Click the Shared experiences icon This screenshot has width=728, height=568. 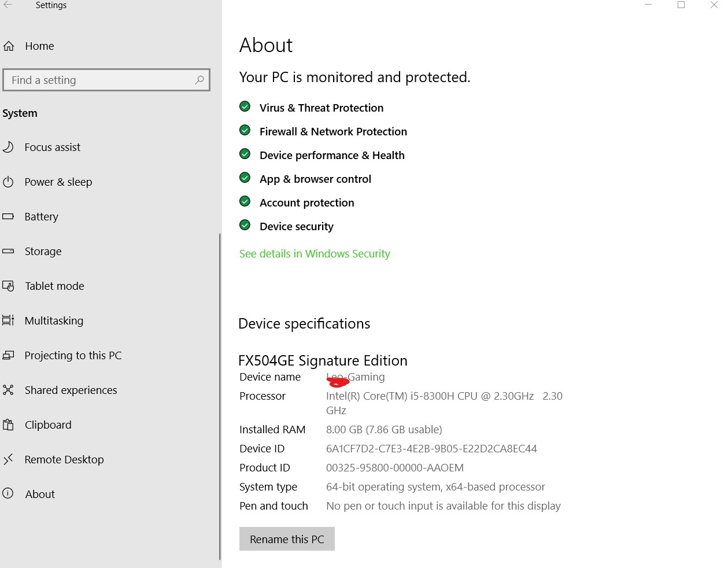[8, 390]
